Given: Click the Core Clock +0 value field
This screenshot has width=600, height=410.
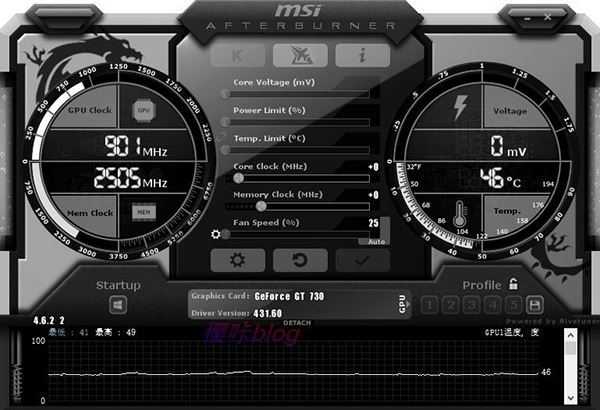Looking at the screenshot, I should (373, 167).
